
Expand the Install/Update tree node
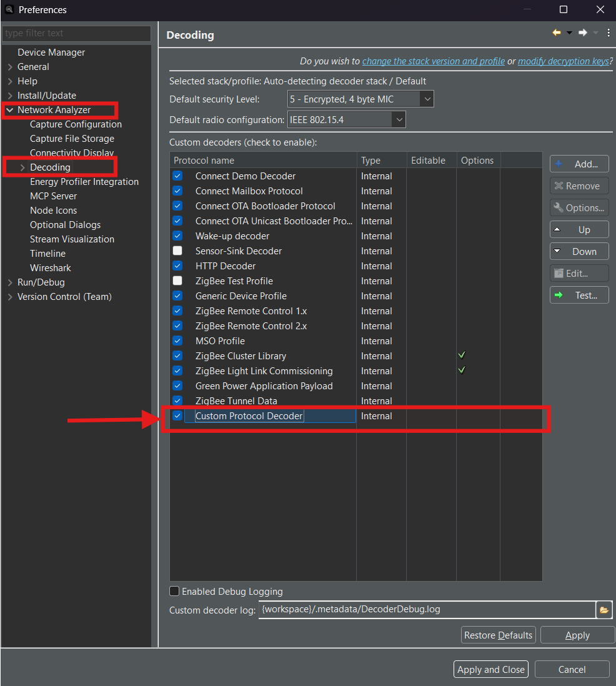coord(10,96)
